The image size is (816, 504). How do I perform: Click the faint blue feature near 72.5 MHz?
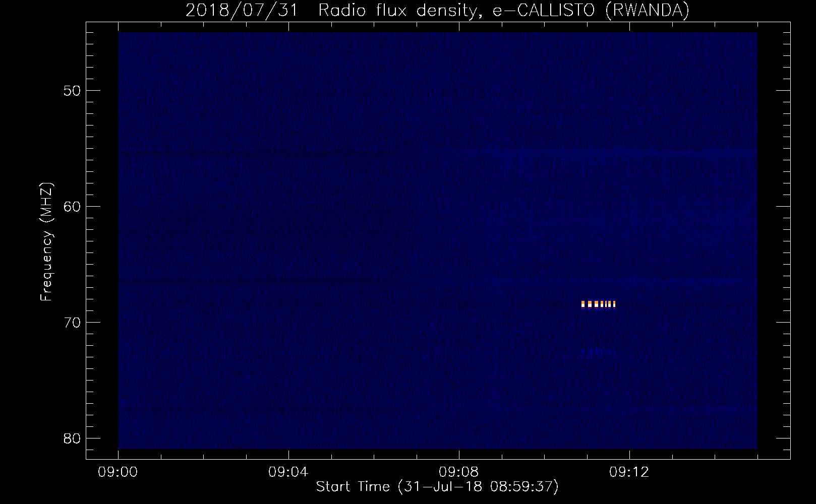pos(599,351)
